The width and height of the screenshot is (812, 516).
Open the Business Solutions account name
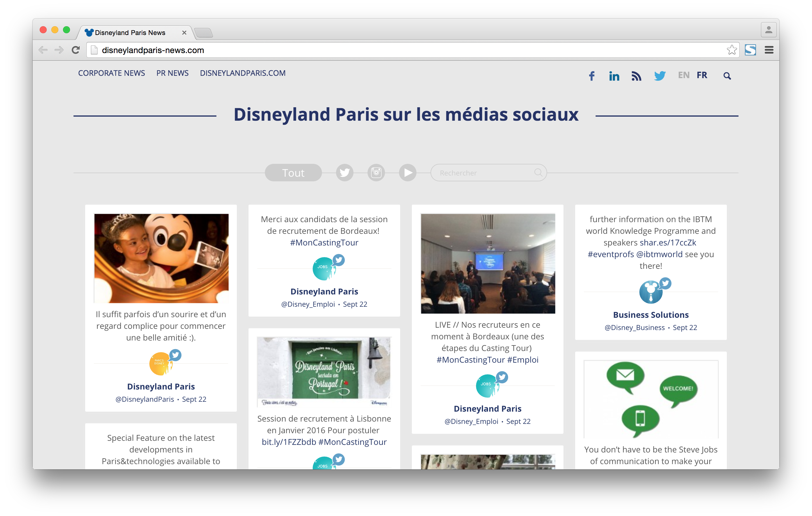(x=650, y=315)
